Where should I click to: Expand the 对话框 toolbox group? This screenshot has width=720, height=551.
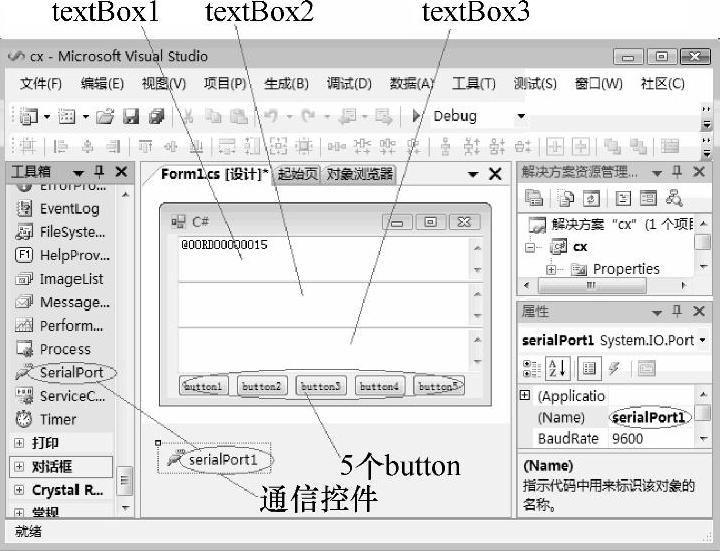tap(19, 467)
